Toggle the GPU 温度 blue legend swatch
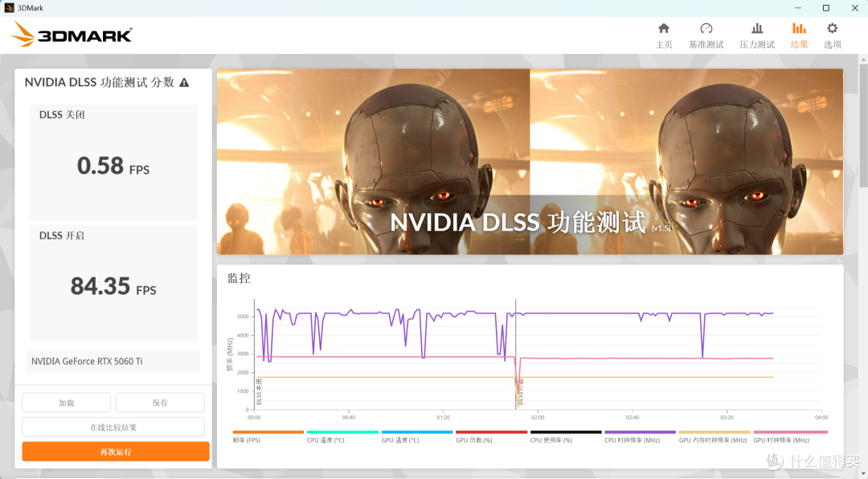This screenshot has height=479, width=868. click(417, 432)
